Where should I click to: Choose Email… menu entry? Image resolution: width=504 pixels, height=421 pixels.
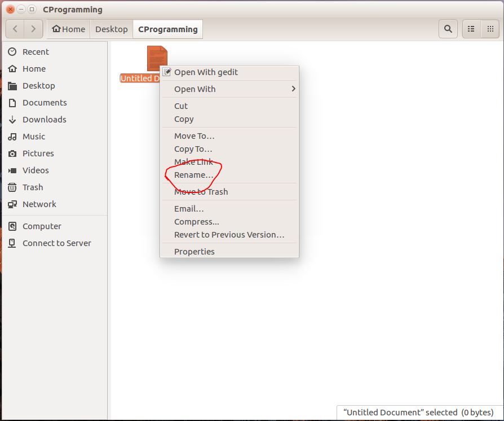click(x=229, y=209)
